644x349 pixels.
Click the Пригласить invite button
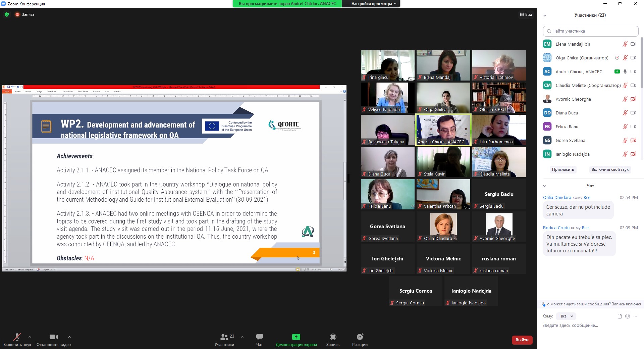point(563,169)
